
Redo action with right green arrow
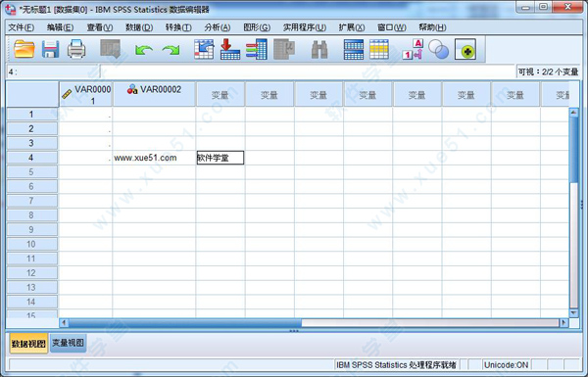point(171,50)
